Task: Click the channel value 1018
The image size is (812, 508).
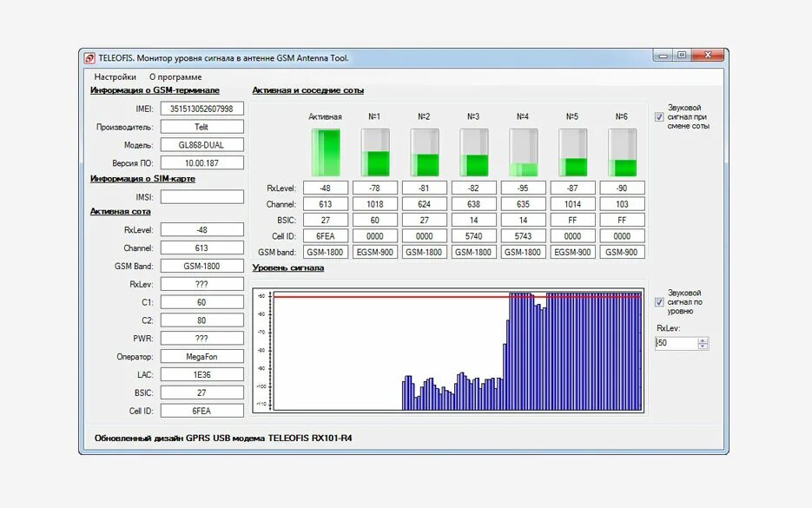Action: tap(375, 204)
